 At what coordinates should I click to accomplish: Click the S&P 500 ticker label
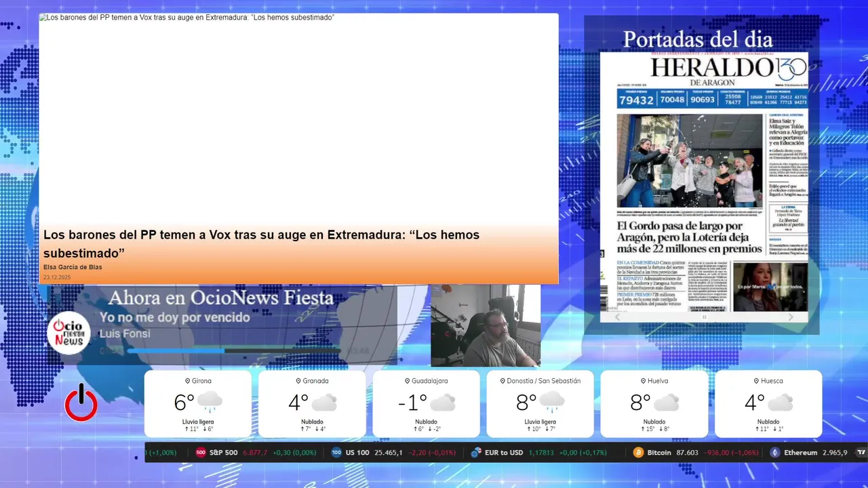coord(223,452)
